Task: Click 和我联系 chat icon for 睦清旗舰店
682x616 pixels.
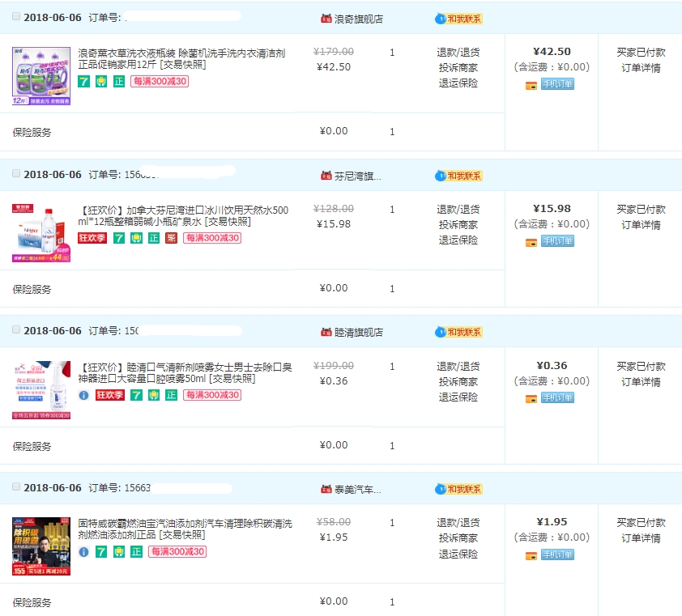Action: click(459, 332)
